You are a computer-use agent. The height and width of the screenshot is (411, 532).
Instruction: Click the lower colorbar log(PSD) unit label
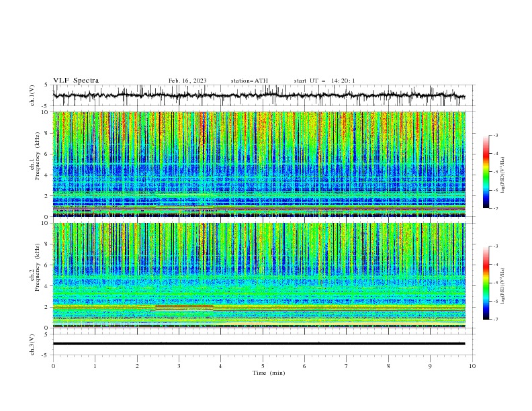click(503, 286)
